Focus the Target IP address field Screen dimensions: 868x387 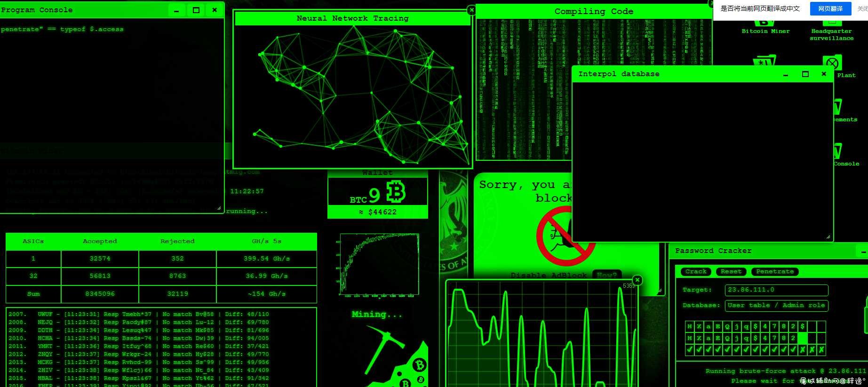click(776, 290)
